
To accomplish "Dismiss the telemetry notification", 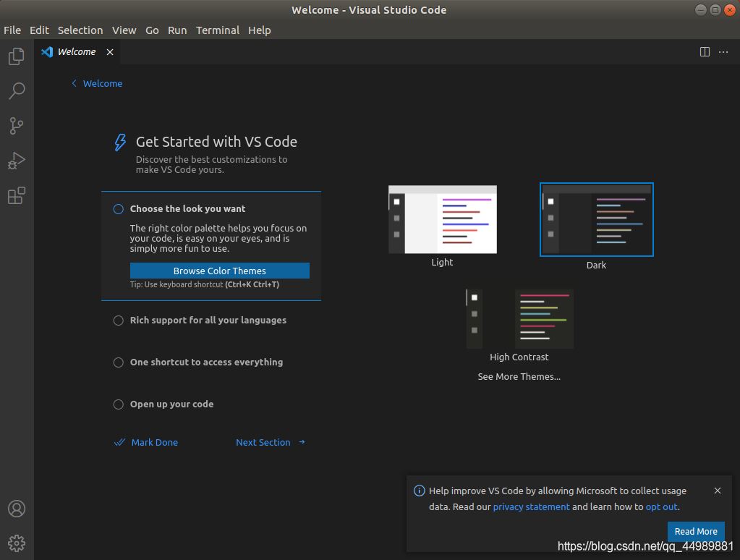I will point(718,491).
